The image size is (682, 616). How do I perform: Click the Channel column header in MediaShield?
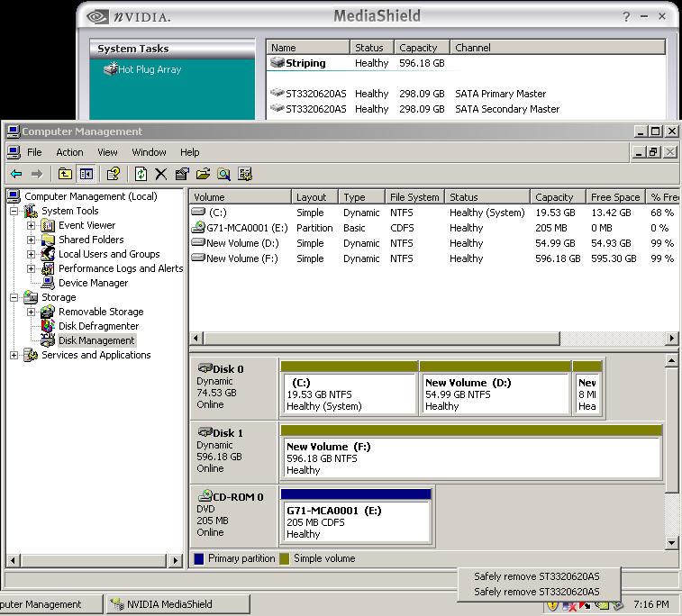(558, 48)
